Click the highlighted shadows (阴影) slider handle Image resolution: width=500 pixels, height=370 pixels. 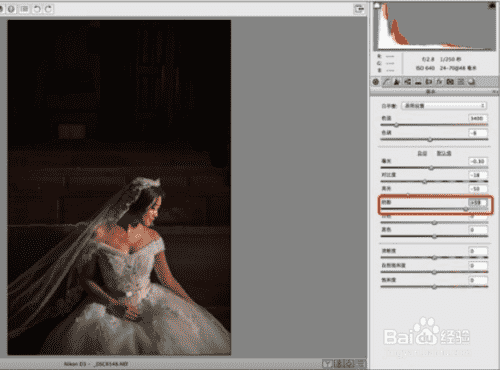tap(466, 209)
